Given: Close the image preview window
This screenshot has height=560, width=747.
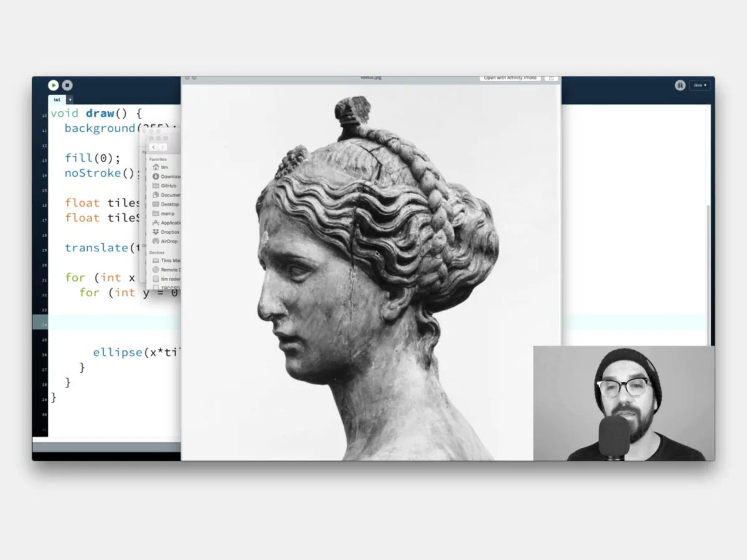Looking at the screenshot, I should (187, 78).
